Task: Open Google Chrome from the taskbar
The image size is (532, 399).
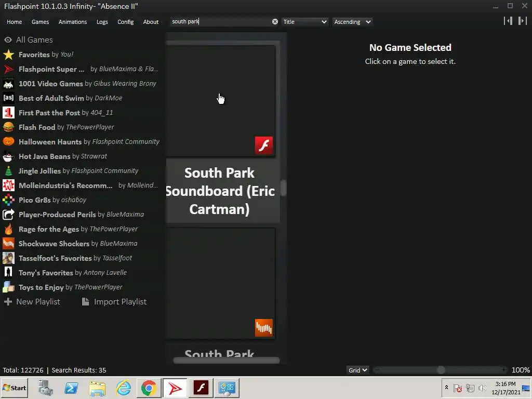Action: click(149, 388)
